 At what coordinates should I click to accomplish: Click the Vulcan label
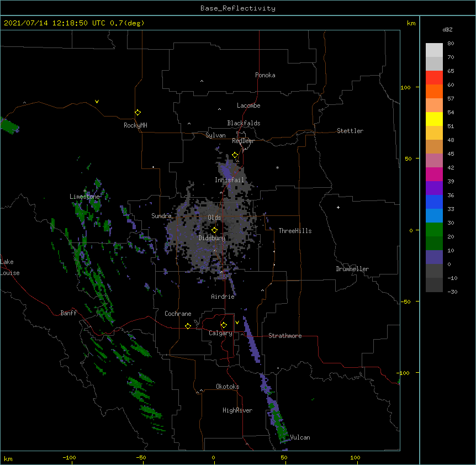[x=300, y=437]
